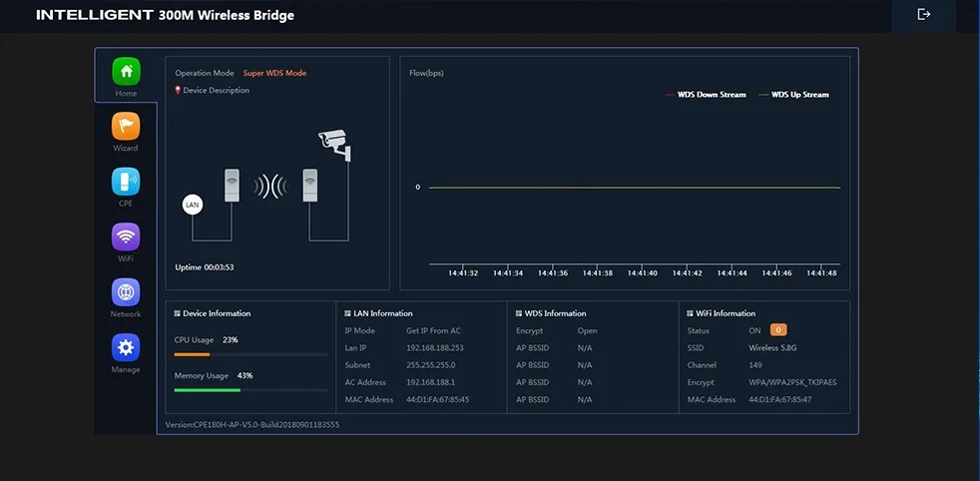Click the WiFi Information header icon
This screenshot has height=481, width=980.
tap(691, 313)
